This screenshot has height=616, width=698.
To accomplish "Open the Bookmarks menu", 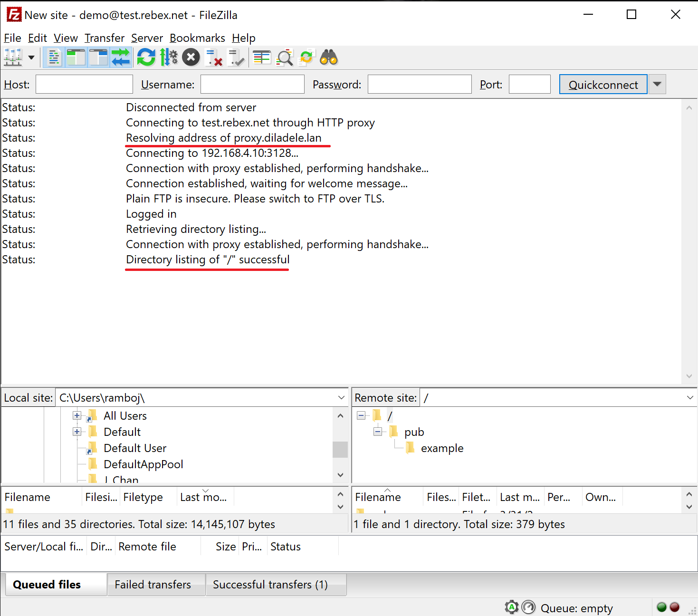I will pos(197,38).
